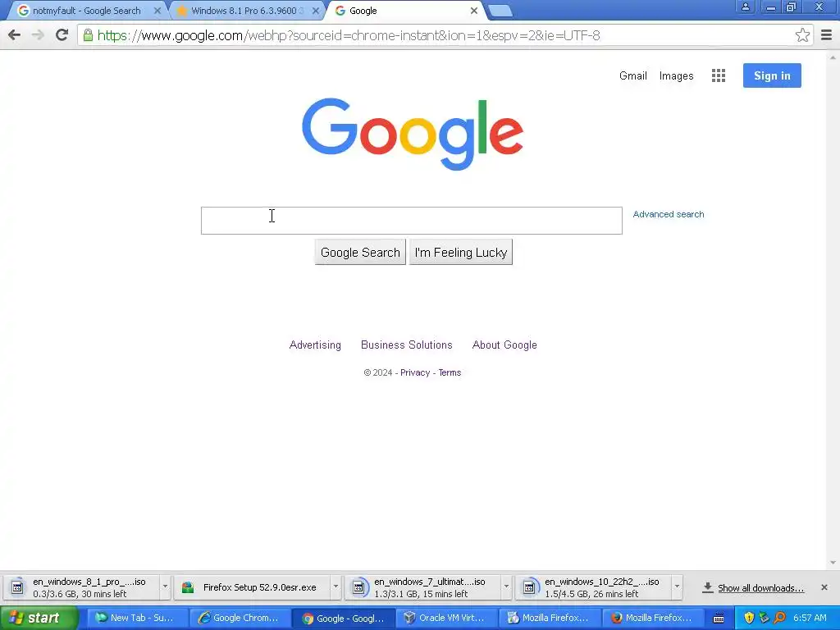Focus the Google search text box
This screenshot has width=840, height=630.
click(412, 221)
